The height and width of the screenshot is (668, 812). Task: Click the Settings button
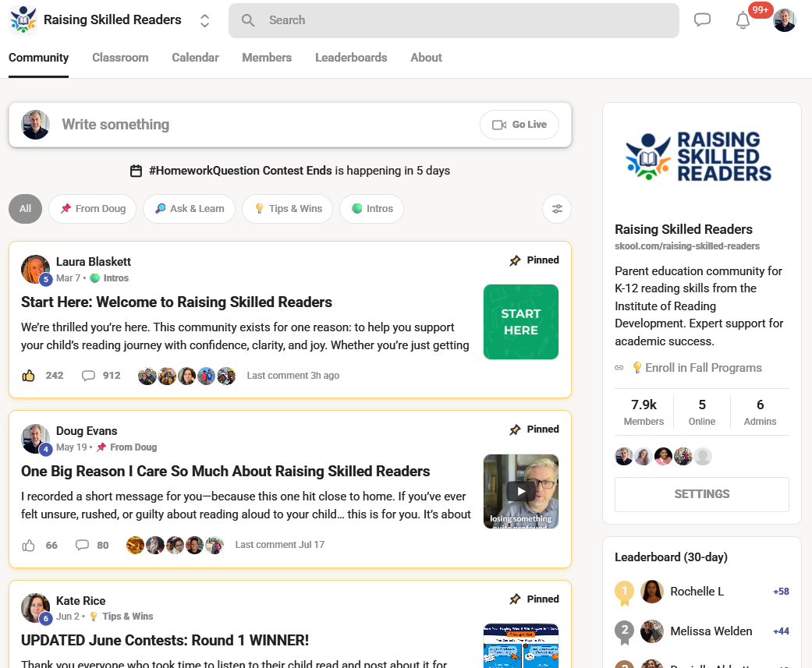click(x=701, y=494)
